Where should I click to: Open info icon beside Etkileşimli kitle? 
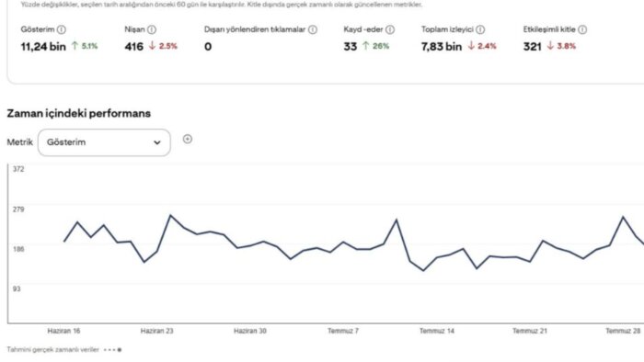582,29
